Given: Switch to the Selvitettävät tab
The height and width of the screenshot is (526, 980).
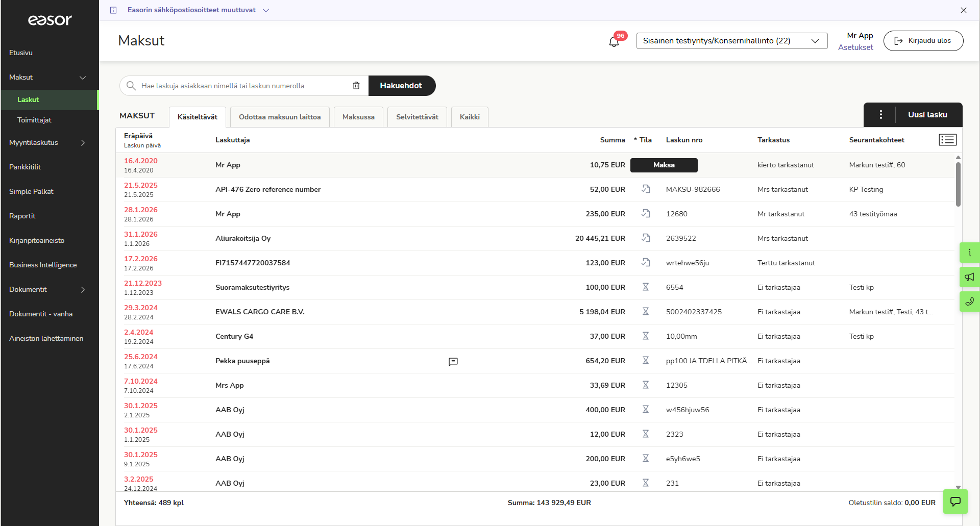Looking at the screenshot, I should tap(417, 117).
